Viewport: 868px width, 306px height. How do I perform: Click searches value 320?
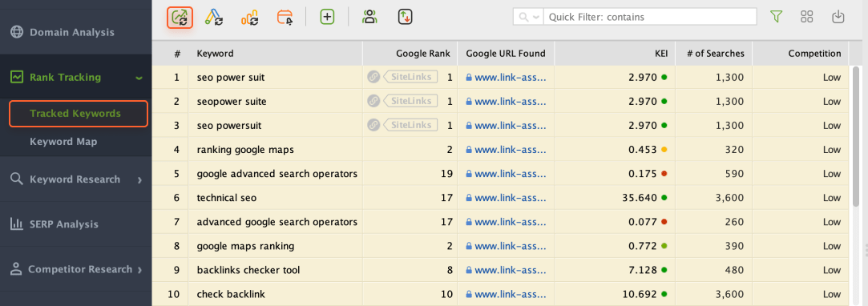pos(736,150)
